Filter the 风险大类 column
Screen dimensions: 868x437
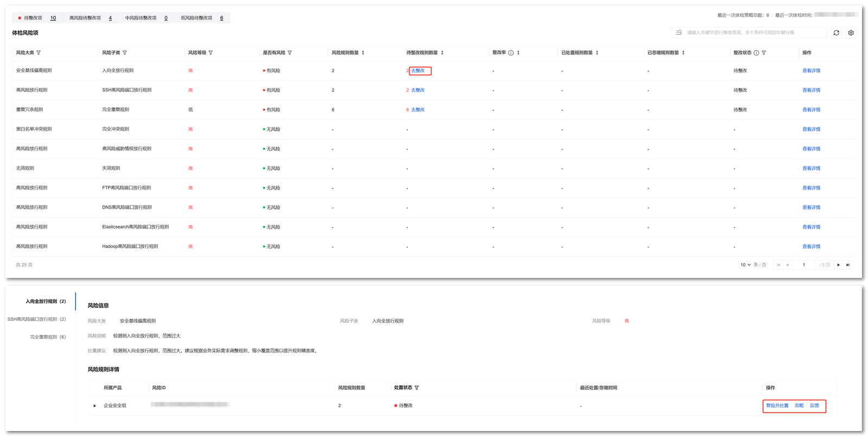click(39, 53)
